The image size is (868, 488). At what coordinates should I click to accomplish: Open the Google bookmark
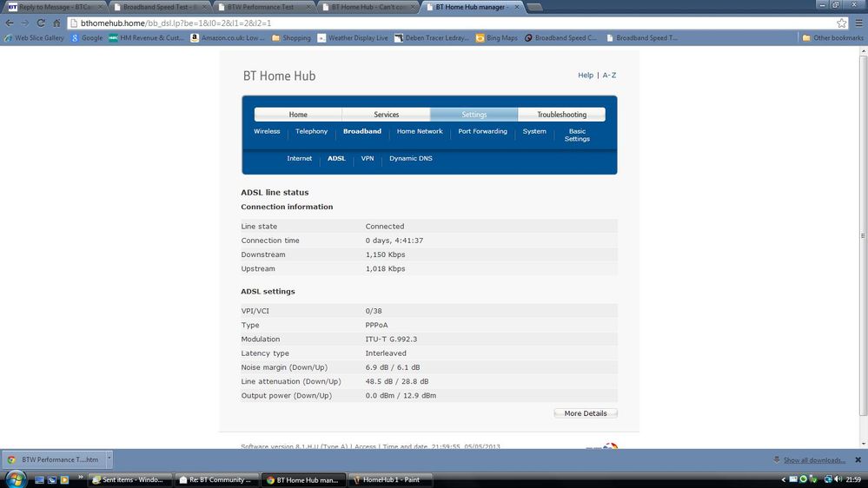tap(87, 38)
